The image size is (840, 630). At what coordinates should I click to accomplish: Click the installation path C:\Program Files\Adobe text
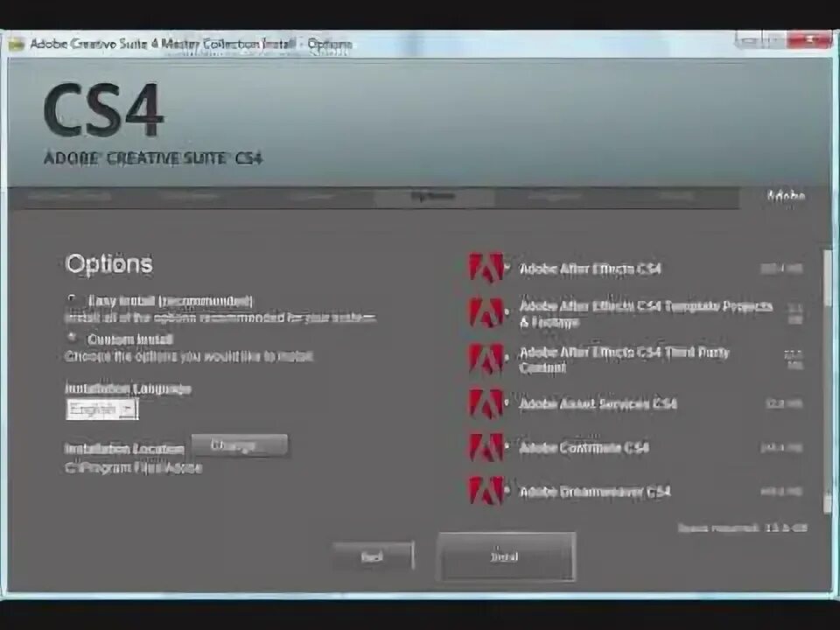coord(133,467)
